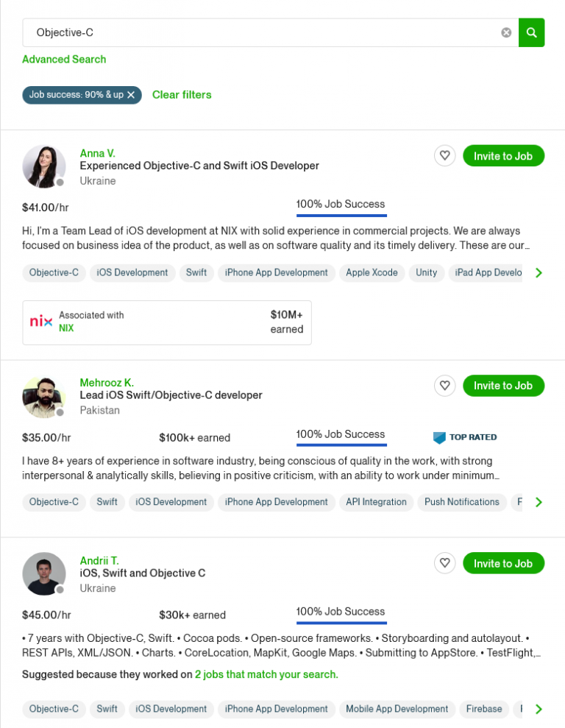Expand hidden skill tags on Andrii T.'s card

tap(539, 709)
